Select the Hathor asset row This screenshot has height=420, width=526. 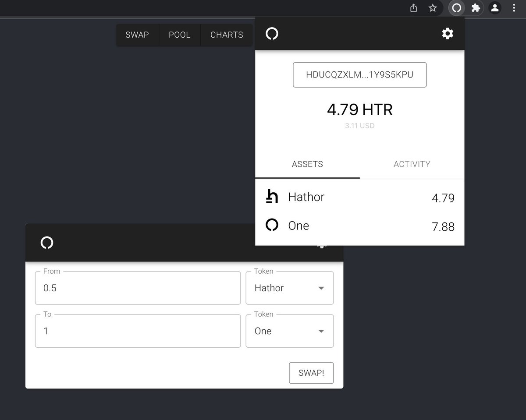point(360,198)
